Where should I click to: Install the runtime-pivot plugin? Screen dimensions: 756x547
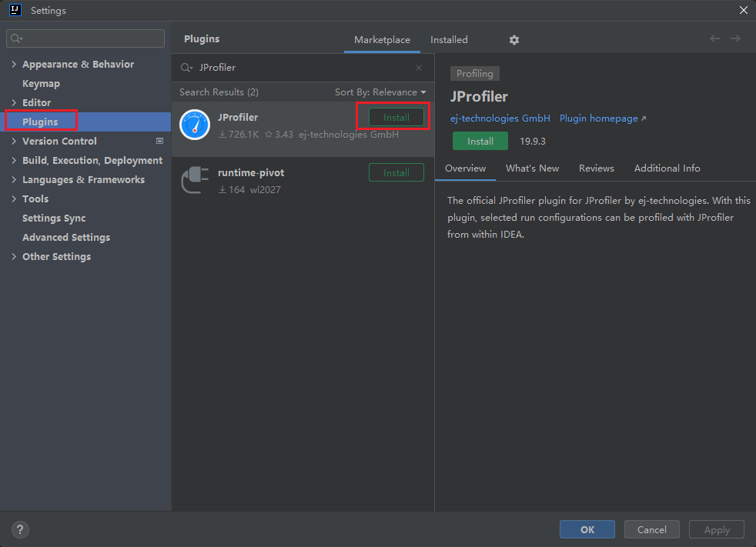point(396,173)
